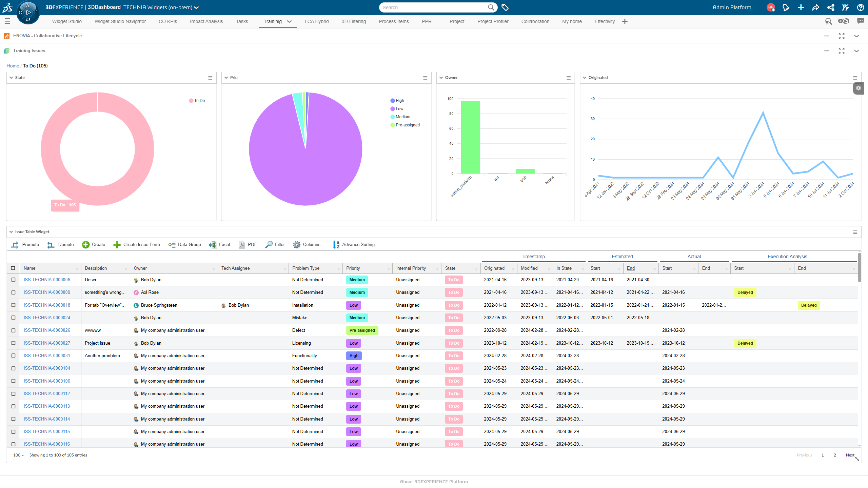Toggle the select-all checkbox in the table header
The height and width of the screenshot is (488, 868).
[13, 268]
